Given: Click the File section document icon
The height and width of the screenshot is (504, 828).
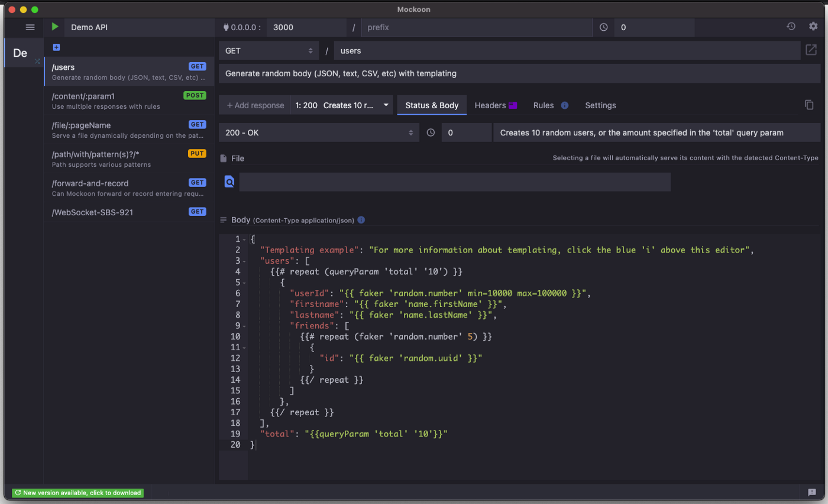Looking at the screenshot, I should (224, 158).
